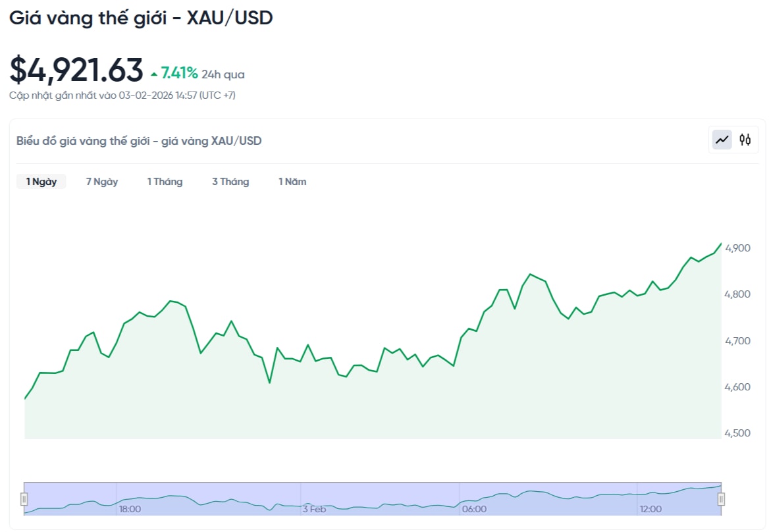Select the 1 Ngày time range

point(41,181)
